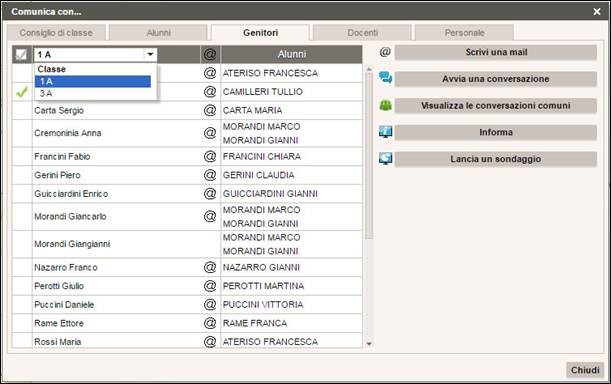Select class 1 A in dropdown list
Viewport: 611px width, 384px height.
coord(93,81)
